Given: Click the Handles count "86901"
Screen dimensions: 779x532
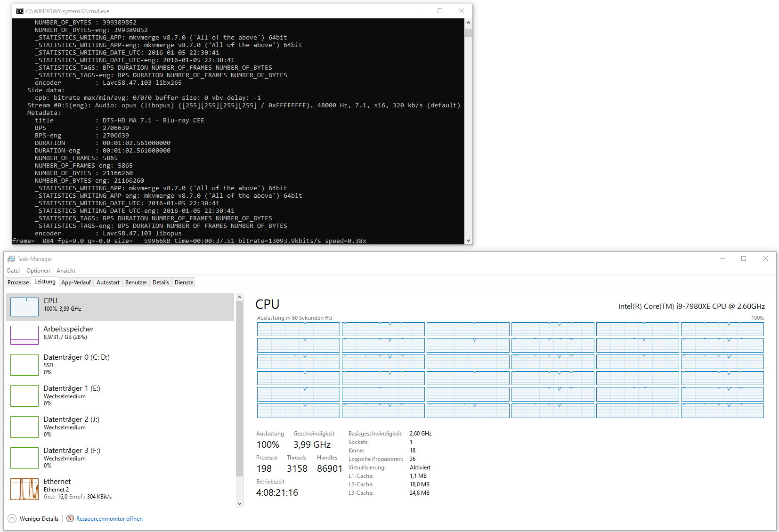Looking at the screenshot, I should coord(330,469).
